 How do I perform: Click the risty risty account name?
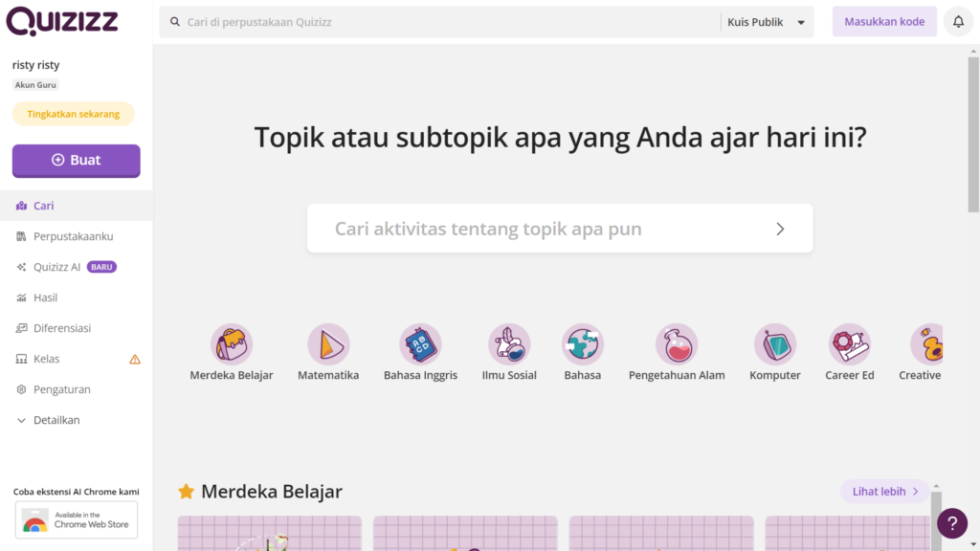point(36,65)
